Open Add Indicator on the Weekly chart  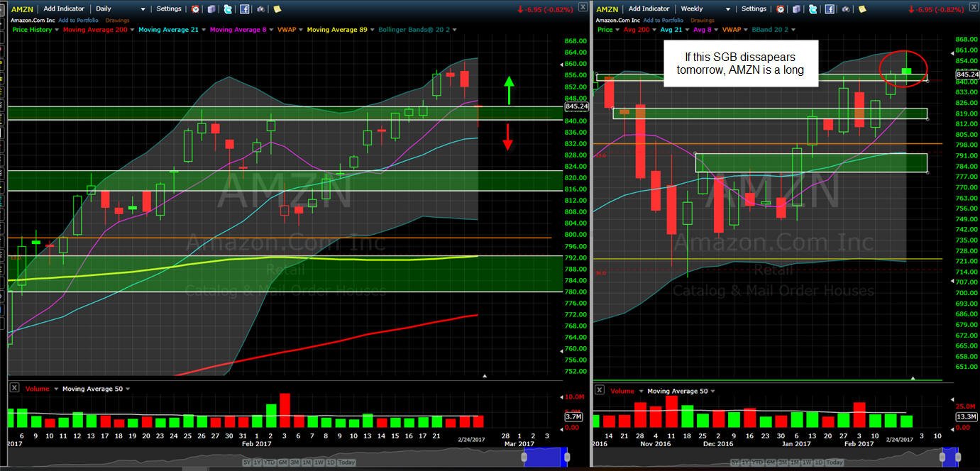click(x=649, y=9)
